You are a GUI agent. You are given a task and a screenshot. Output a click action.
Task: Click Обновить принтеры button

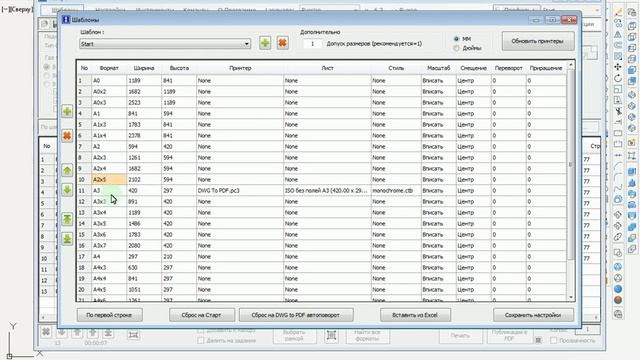click(x=538, y=41)
